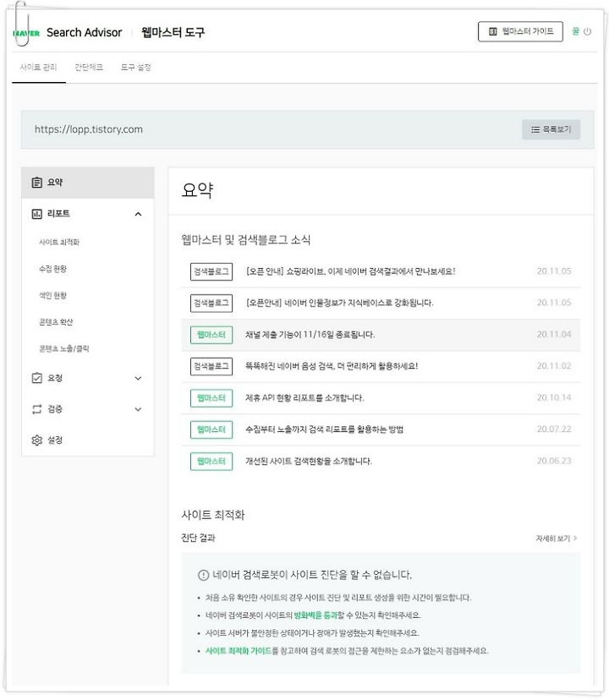This screenshot has height=700, width=609.
Task: Open 자세히 보기 for 진단 결과
Action: tap(557, 539)
